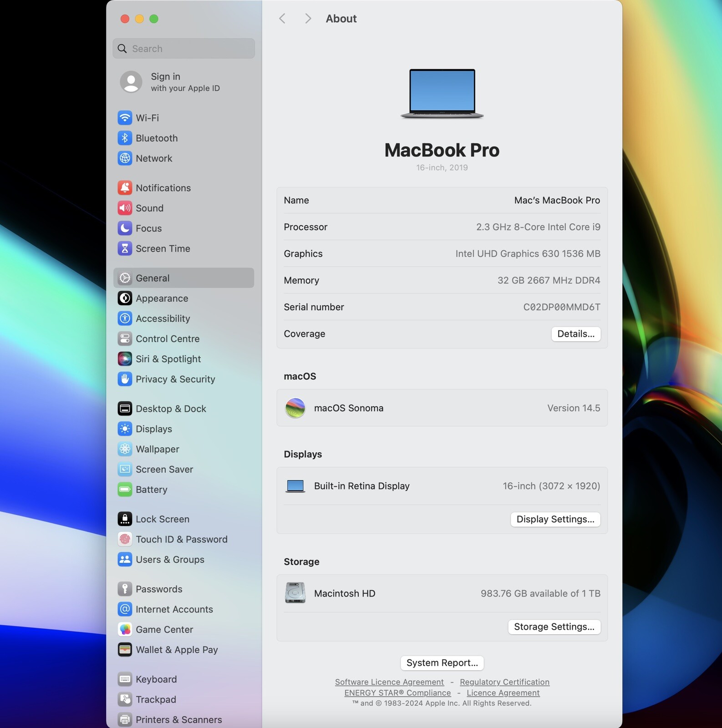722x728 pixels.
Task: Open Accessibility icon in sidebar
Action: 125,318
